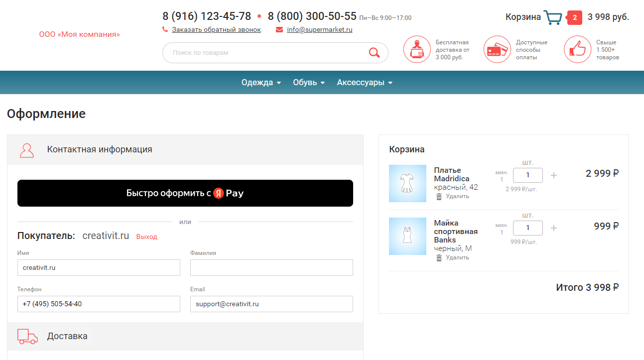The height and width of the screenshot is (360, 644).
Task: Click the Выход logout link
Action: pyautogui.click(x=146, y=237)
